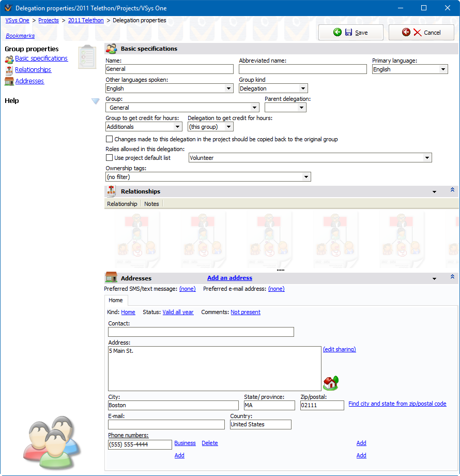This screenshot has height=476, width=460.
Task: Click inside the City input field
Action: 173,405
